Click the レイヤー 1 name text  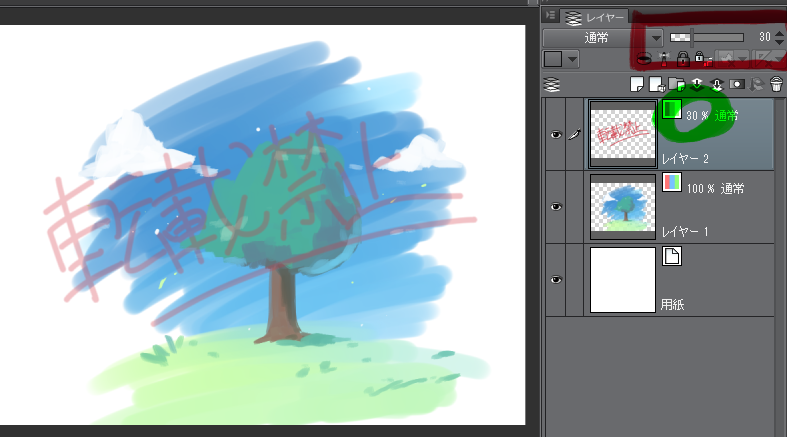point(685,232)
